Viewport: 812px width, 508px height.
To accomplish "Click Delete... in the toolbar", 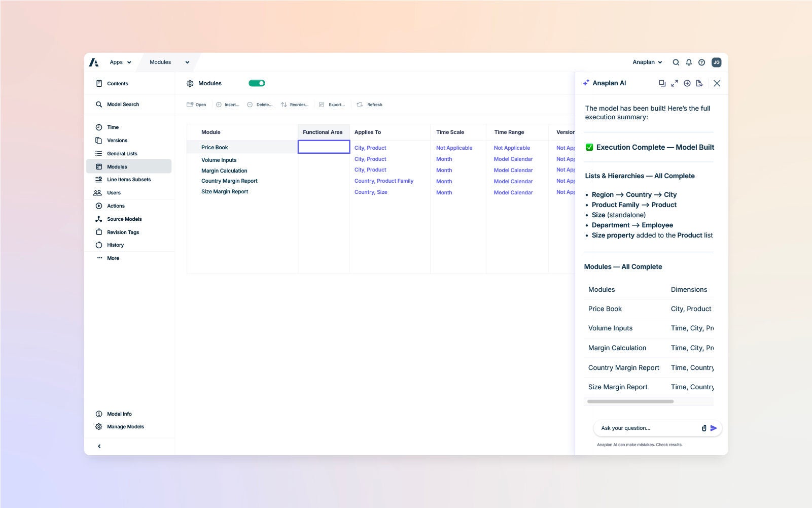I will pyautogui.click(x=260, y=105).
